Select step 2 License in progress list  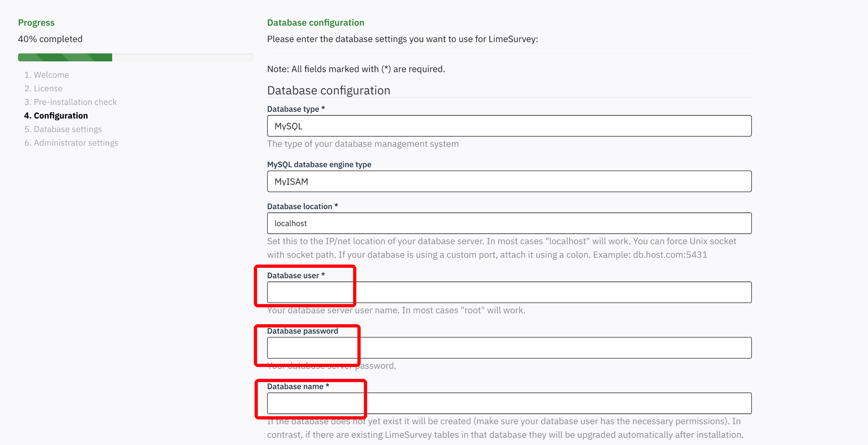click(x=44, y=88)
